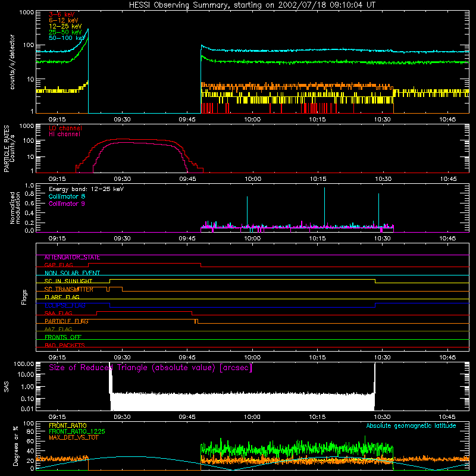
Task: Select the 3-6 keV legend label
Action: (x=62, y=14)
